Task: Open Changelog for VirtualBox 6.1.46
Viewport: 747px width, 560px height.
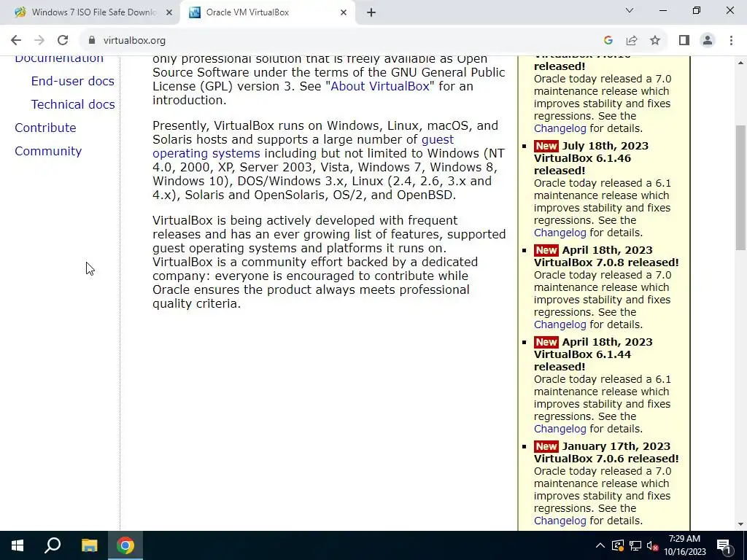Action: point(560,233)
